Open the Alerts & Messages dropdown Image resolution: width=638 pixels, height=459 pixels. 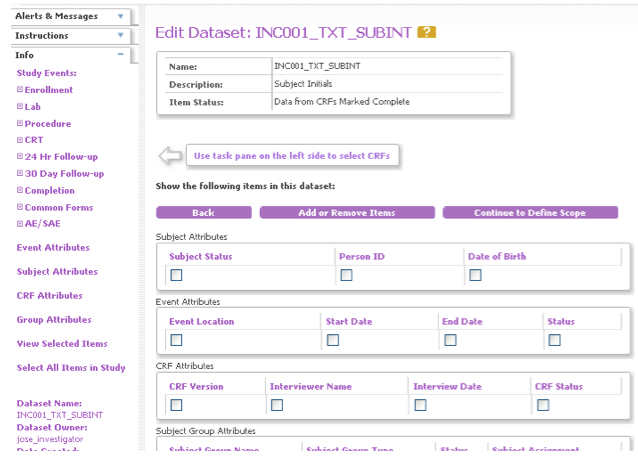tap(120, 16)
